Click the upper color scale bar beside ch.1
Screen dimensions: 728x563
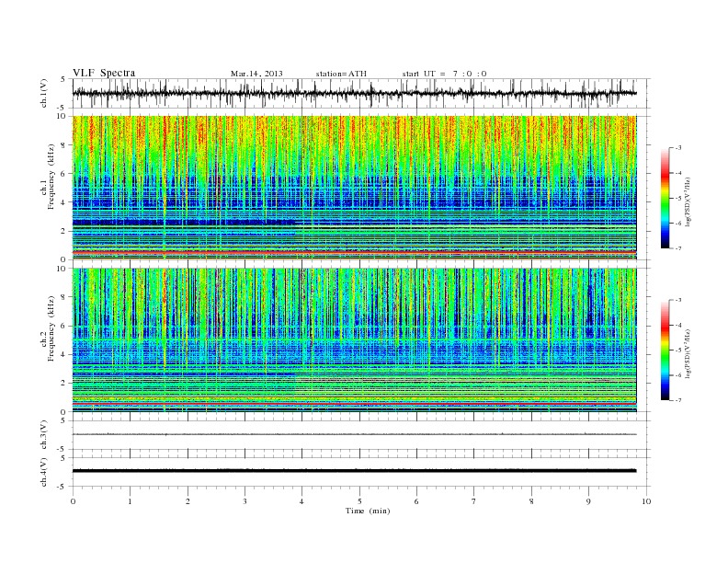coord(665,198)
